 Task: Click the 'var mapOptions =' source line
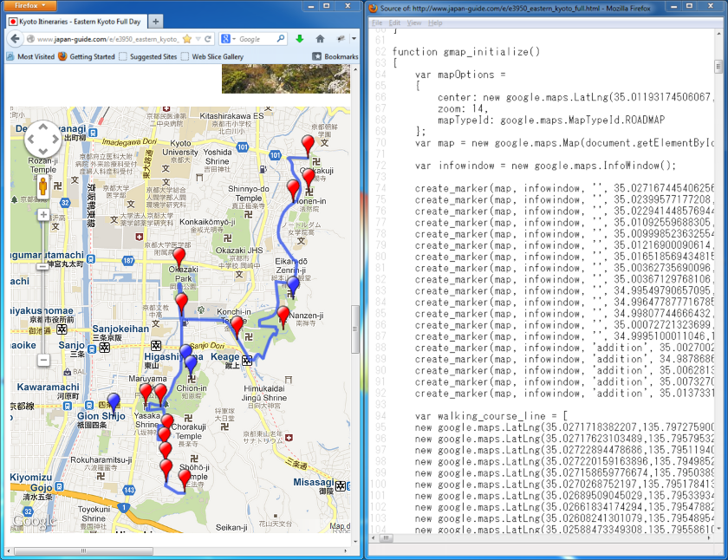[x=460, y=75]
